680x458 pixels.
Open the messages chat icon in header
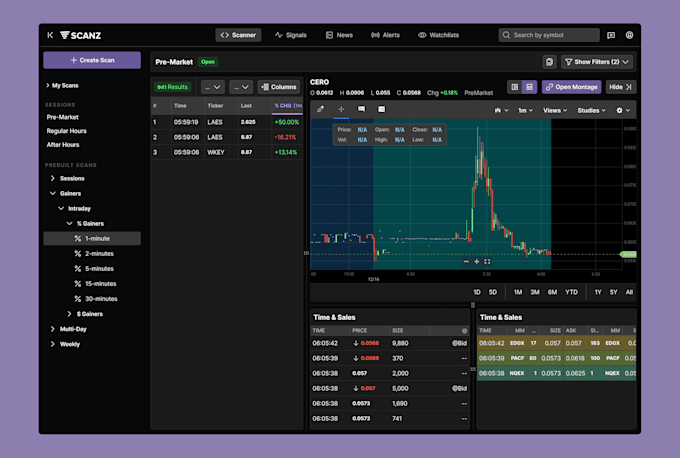click(x=611, y=35)
